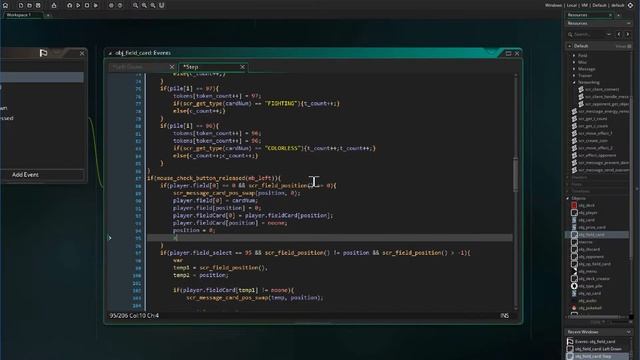The width and height of the screenshot is (640, 360).
Task: Zoom out the workspace
Action: tap(136, 5)
